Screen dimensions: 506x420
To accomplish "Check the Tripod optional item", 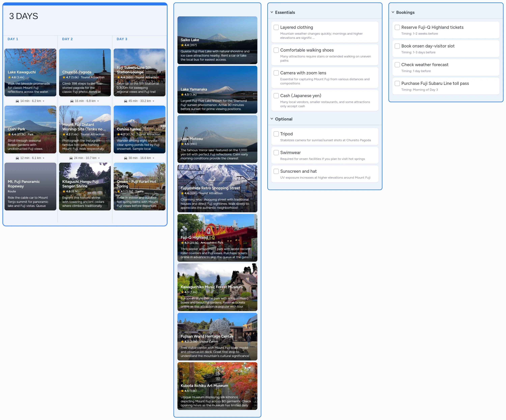I will pyautogui.click(x=276, y=134).
